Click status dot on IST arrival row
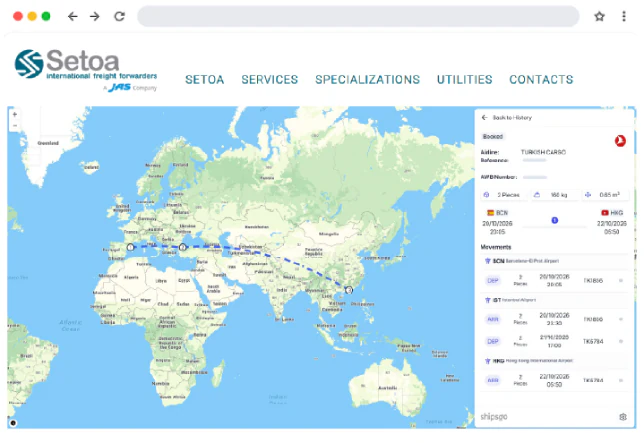The height and width of the screenshot is (443, 644). point(621,319)
